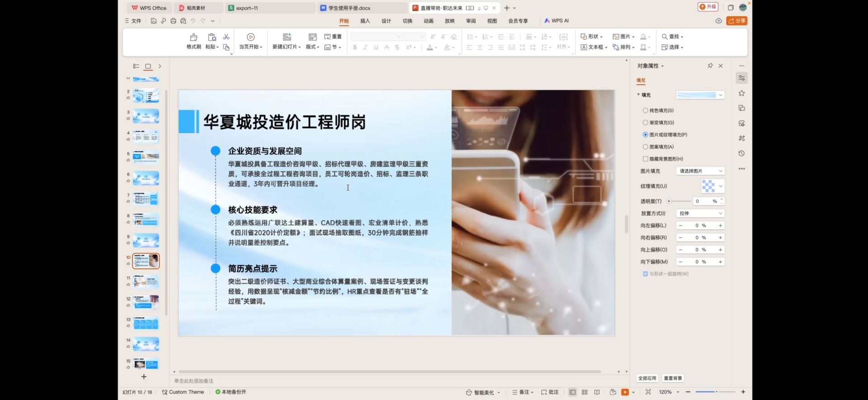The image size is (868, 400).
Task: Click the 重置背景 button
Action: point(673,378)
